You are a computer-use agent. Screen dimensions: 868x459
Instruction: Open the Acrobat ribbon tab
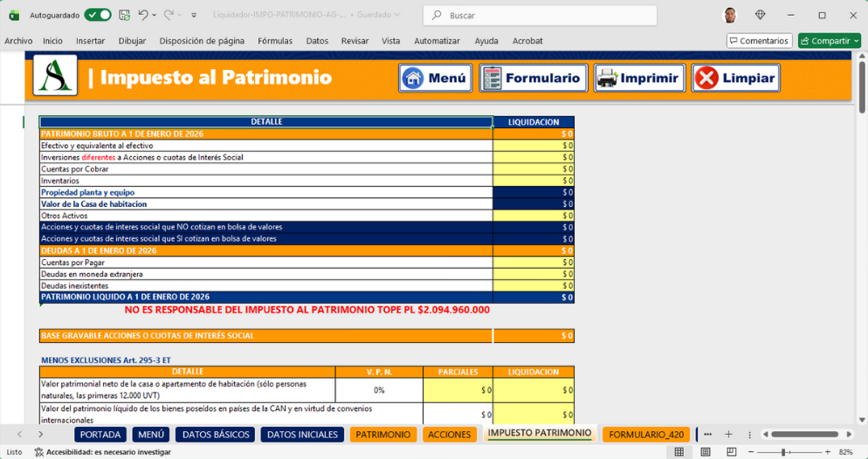pyautogui.click(x=527, y=41)
